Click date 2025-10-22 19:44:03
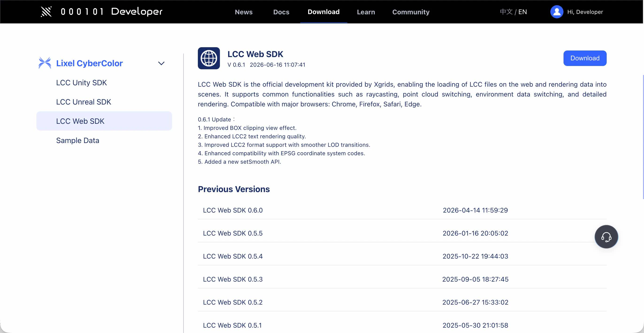 click(x=475, y=256)
